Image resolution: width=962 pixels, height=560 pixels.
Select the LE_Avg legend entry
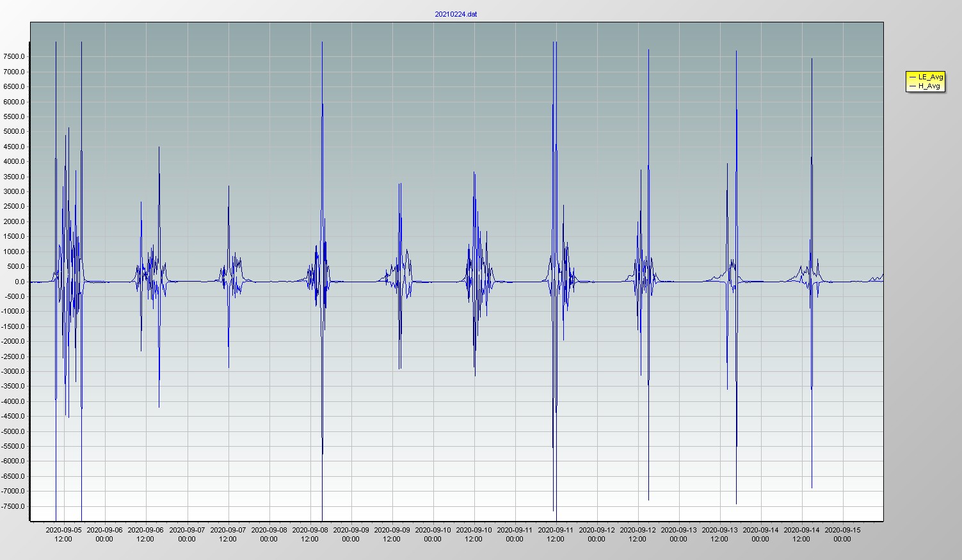tap(930, 77)
